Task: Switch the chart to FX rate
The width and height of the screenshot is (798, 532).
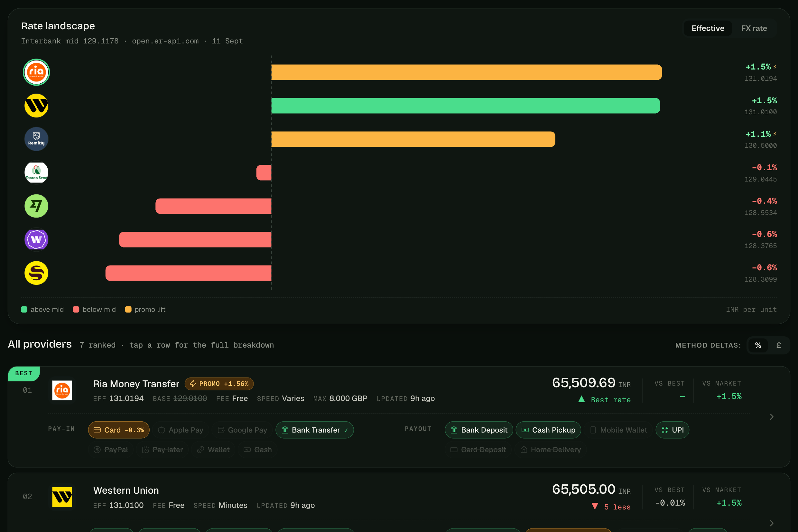Action: [x=754, y=28]
